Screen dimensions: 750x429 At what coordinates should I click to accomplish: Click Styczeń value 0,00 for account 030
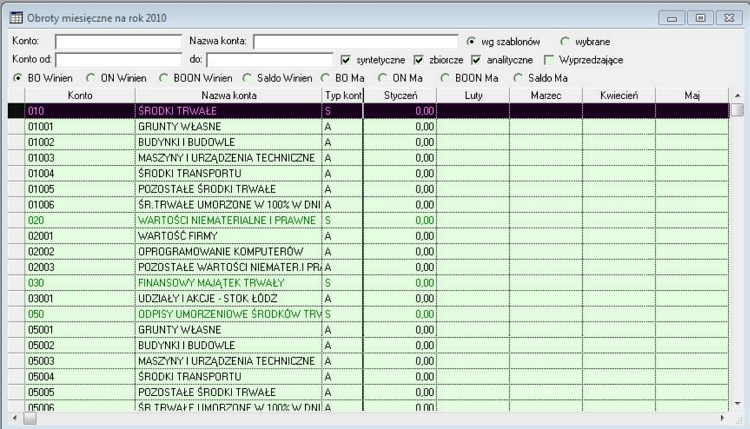point(400,283)
